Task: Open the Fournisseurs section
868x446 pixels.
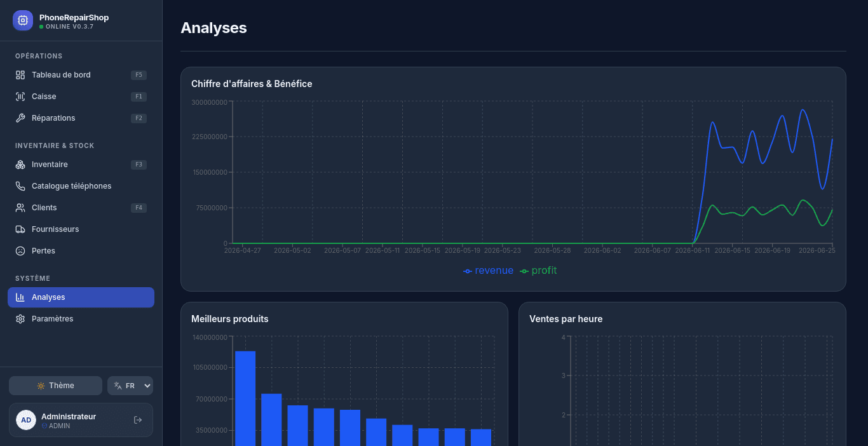Action: click(81, 229)
